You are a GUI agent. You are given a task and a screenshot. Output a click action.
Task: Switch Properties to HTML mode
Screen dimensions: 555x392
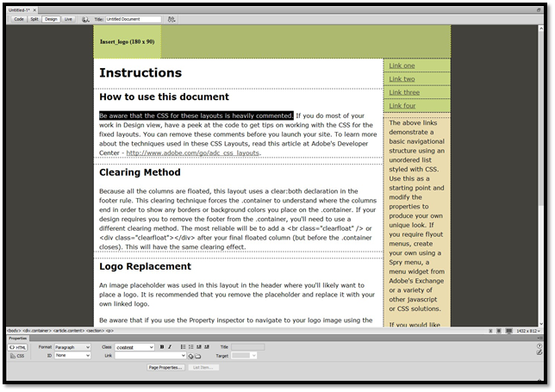click(17, 347)
